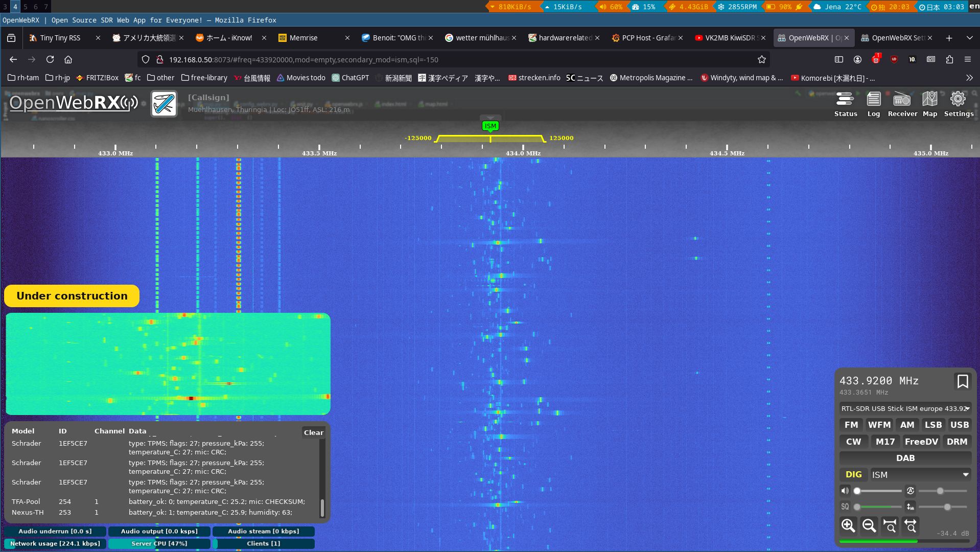The width and height of the screenshot is (980, 552).
Task: Click the ISM bookmark marker on scale
Action: point(490,126)
